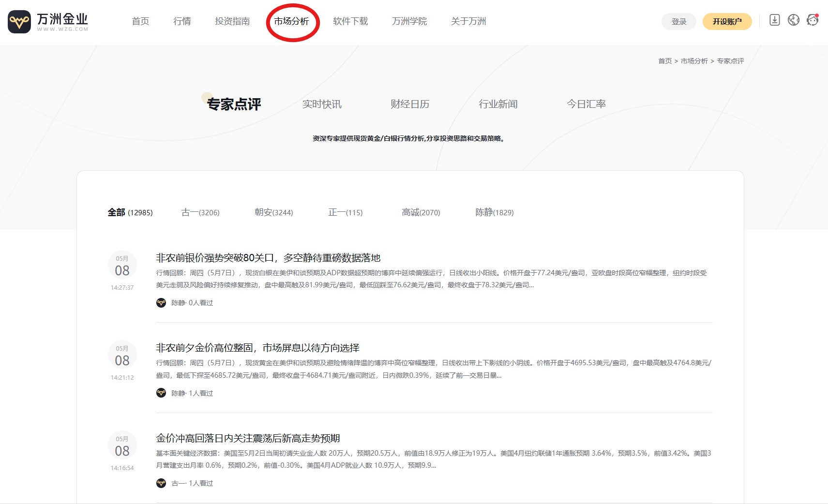This screenshot has height=504, width=828.
Task: Click the author avatar beside 古一· 1人看过
Action: coord(161,483)
